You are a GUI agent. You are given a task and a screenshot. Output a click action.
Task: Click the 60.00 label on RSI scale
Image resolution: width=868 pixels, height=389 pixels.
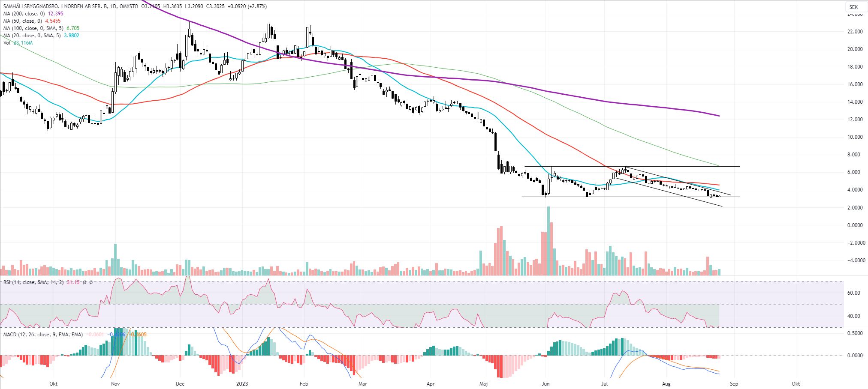(x=853, y=293)
